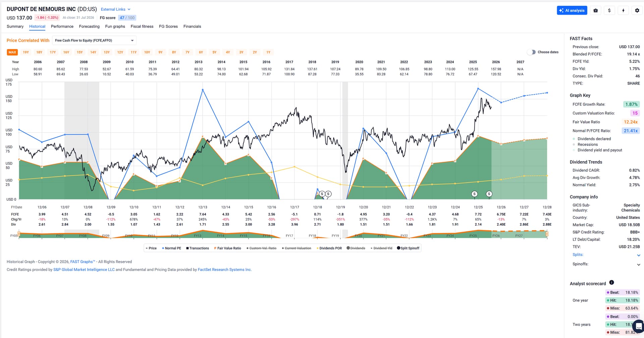Viewport: 644px width, 338px height.
Task: Toggle Recessions in Graph Key
Action: click(587, 144)
